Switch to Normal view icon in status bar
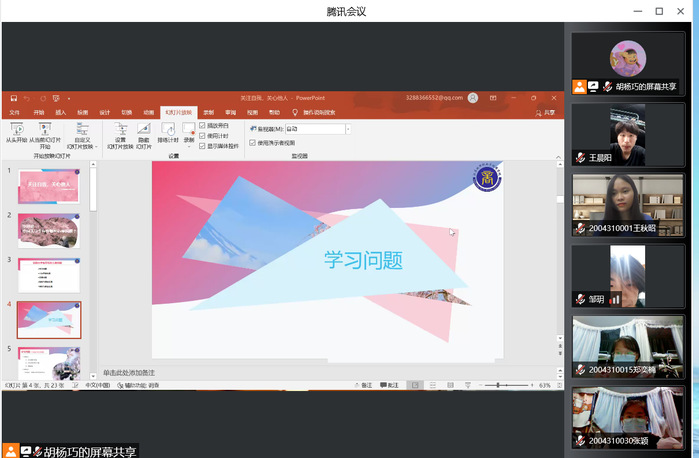 415,385
